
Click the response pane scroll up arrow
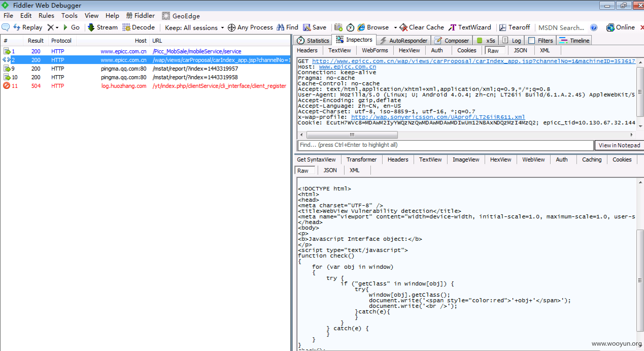coord(640,182)
